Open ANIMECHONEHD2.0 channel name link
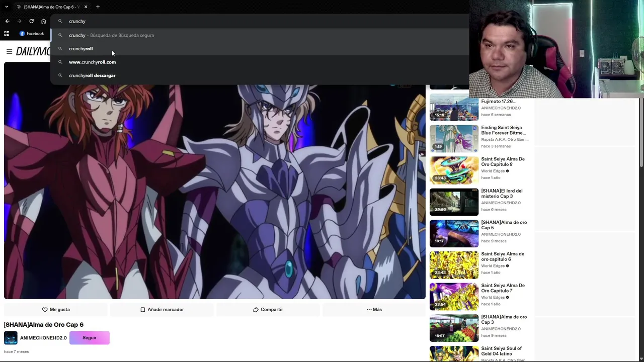644x362 pixels. click(x=43, y=338)
